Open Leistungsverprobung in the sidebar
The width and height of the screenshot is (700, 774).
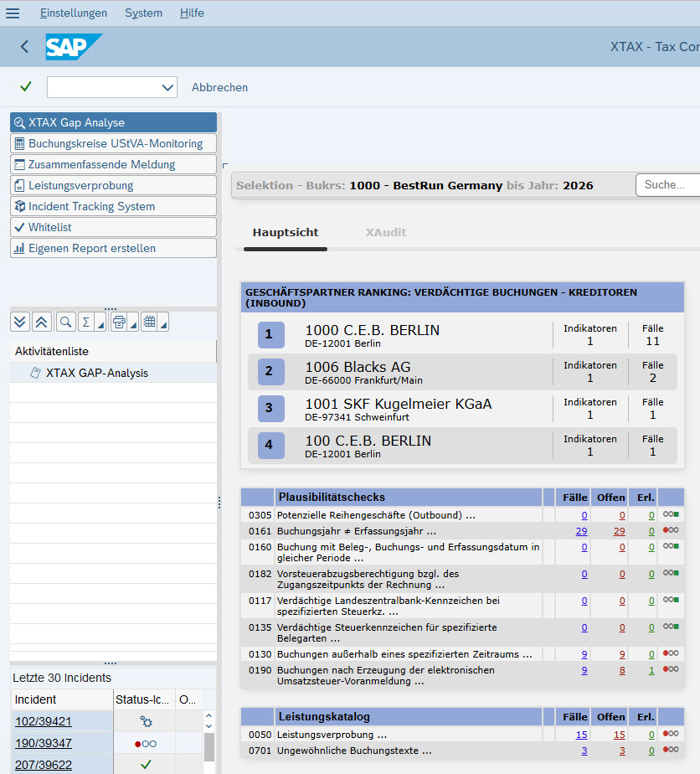coord(114,186)
